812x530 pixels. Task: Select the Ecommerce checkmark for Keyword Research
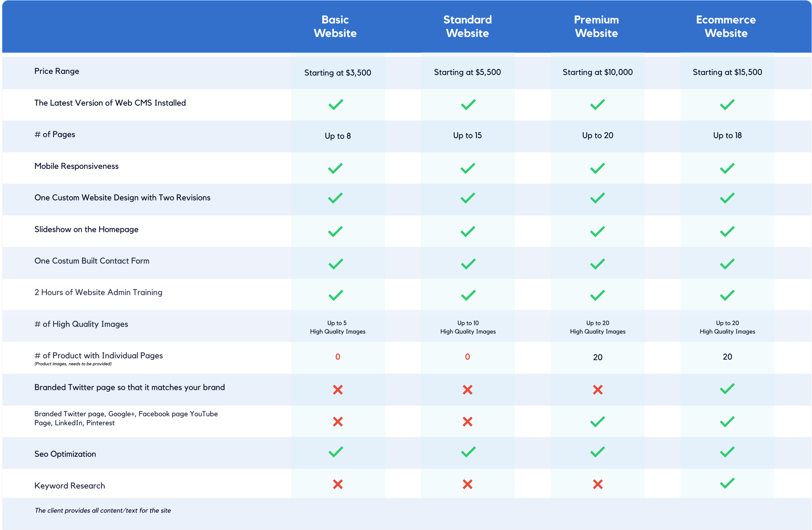tap(727, 483)
